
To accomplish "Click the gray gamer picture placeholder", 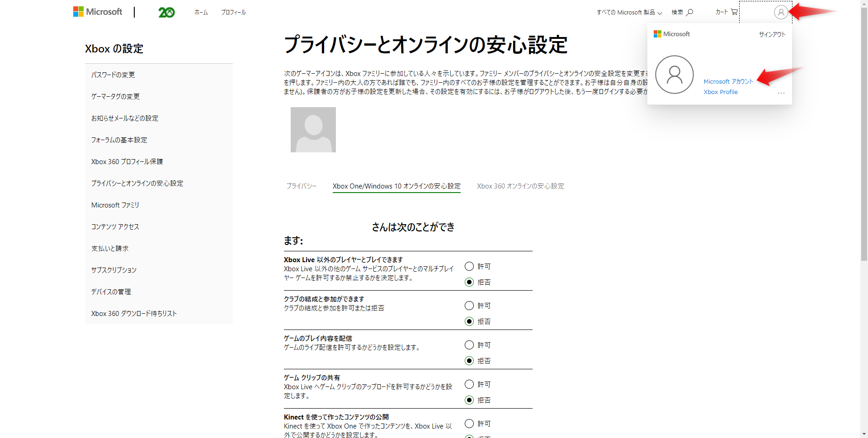I will click(313, 130).
